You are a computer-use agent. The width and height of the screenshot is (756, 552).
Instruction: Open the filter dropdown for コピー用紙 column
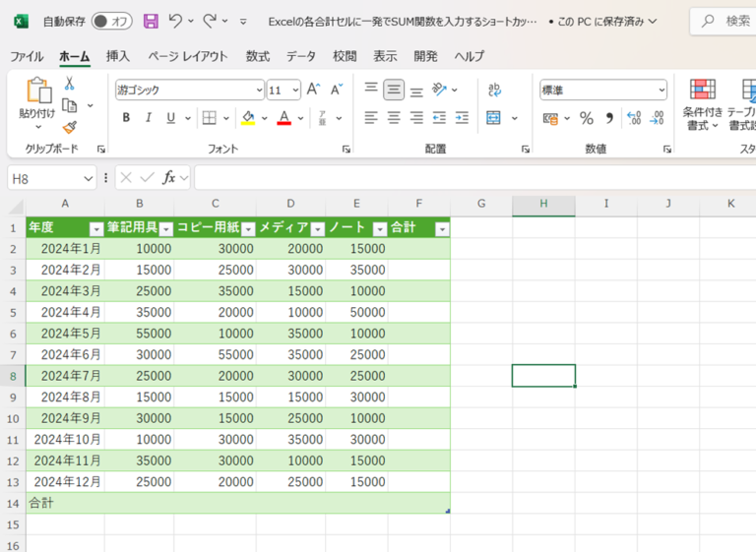click(x=248, y=229)
